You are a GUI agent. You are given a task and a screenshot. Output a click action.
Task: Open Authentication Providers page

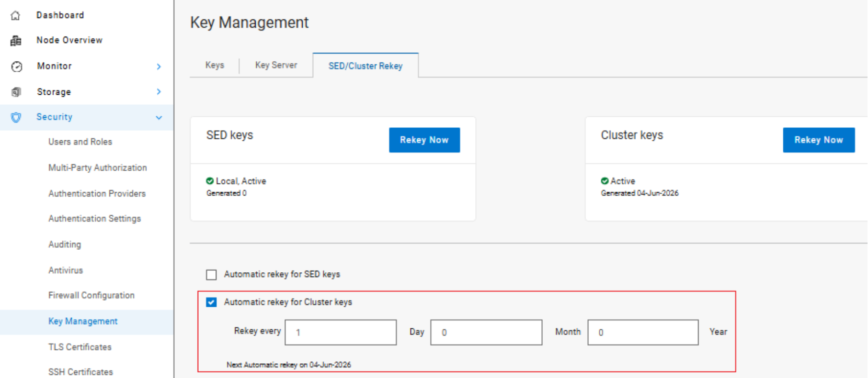(x=97, y=193)
